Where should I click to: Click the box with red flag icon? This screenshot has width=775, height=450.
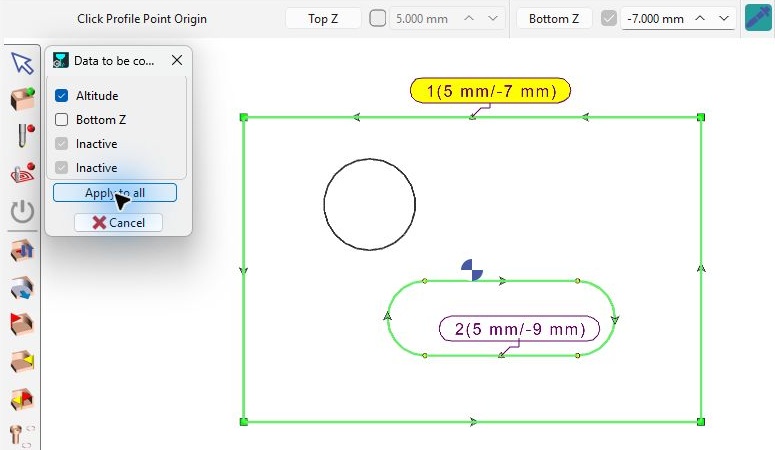(22, 324)
